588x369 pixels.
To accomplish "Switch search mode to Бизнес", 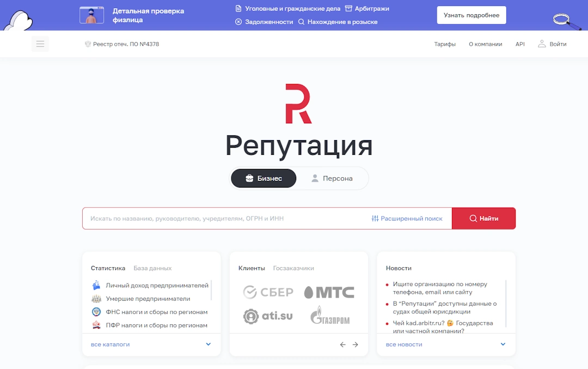I will pyautogui.click(x=264, y=178).
